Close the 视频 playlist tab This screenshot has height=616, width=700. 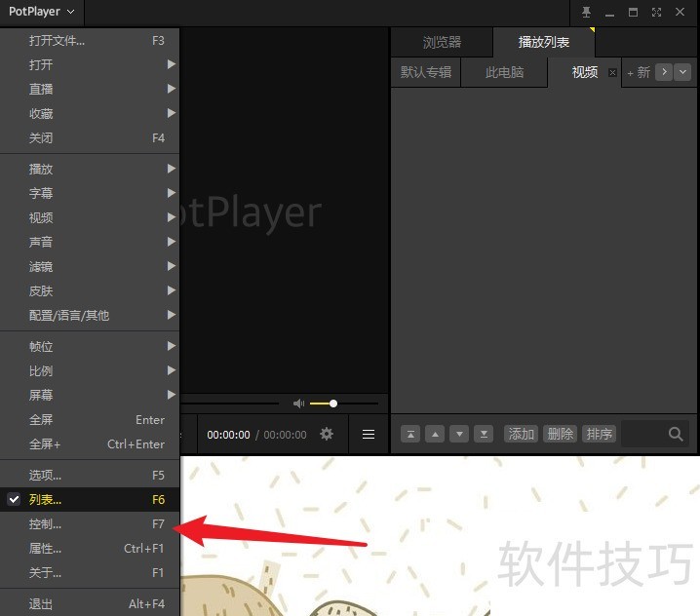click(x=612, y=73)
